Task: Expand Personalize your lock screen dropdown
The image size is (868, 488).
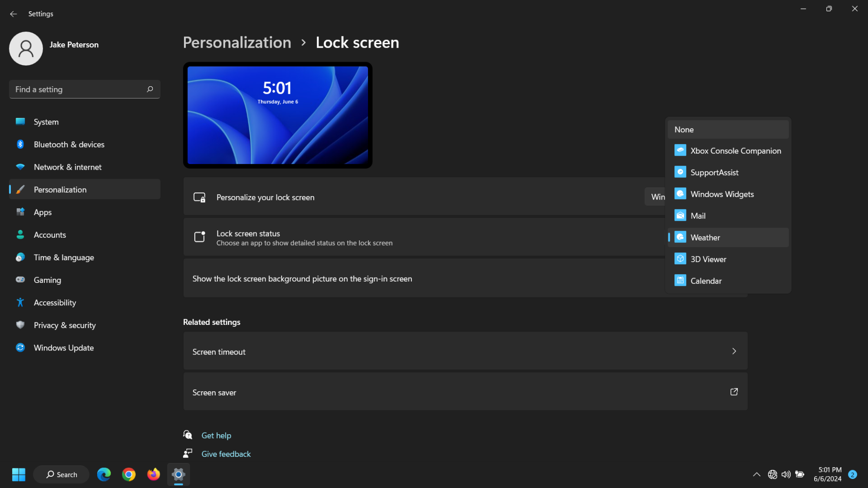Action: point(656,197)
